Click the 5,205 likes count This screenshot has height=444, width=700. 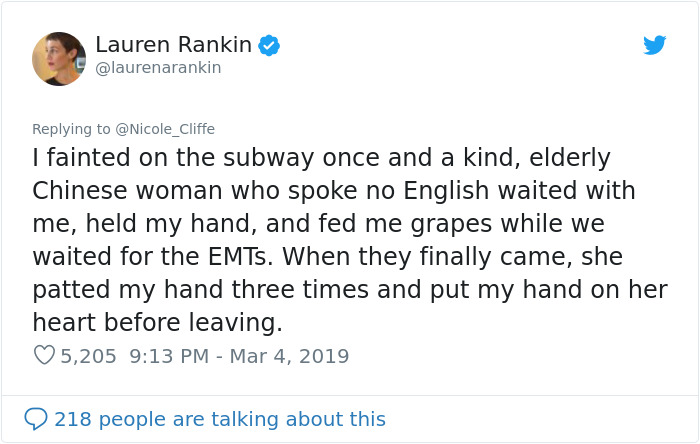(88, 356)
